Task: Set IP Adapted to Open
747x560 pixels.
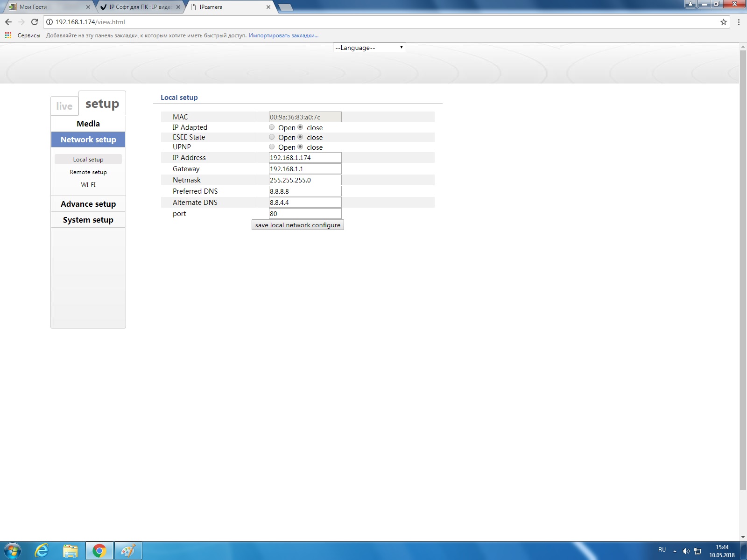Action: pos(272,127)
